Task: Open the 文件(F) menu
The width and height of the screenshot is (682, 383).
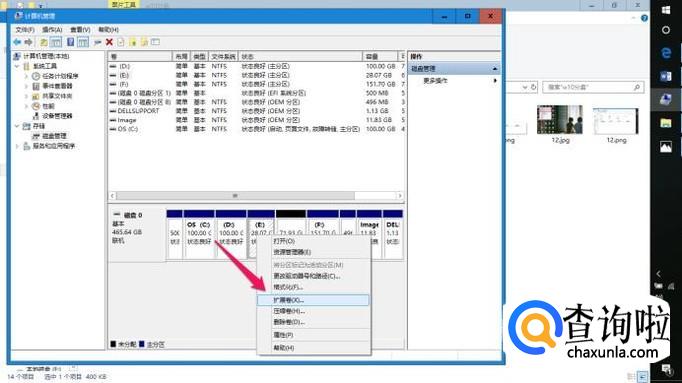Action: pyautogui.click(x=25, y=30)
